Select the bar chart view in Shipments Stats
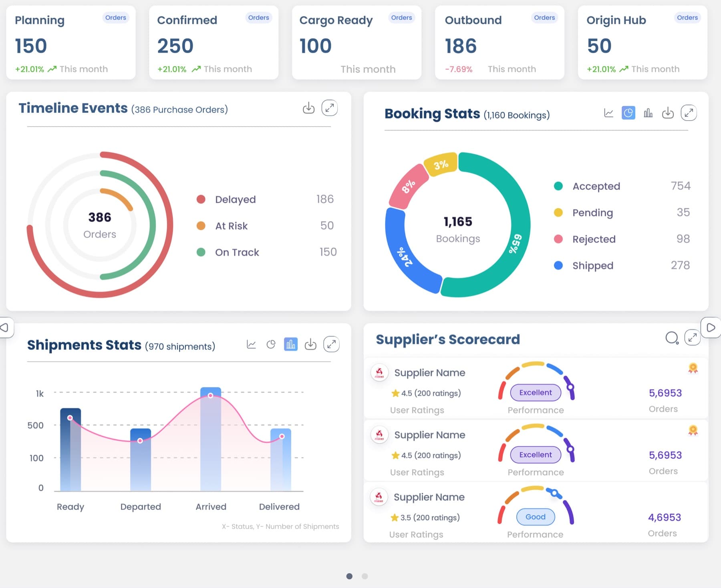 click(291, 344)
